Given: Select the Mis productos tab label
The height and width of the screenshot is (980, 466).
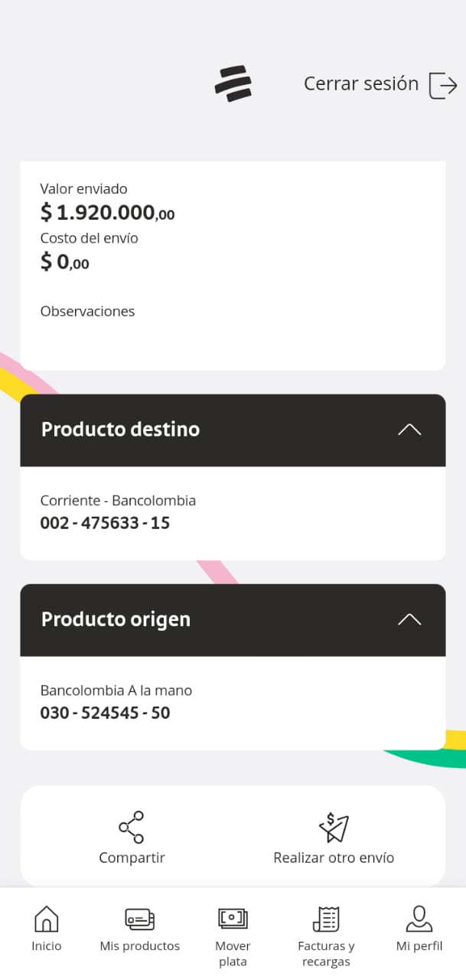Looking at the screenshot, I should pos(140,946).
